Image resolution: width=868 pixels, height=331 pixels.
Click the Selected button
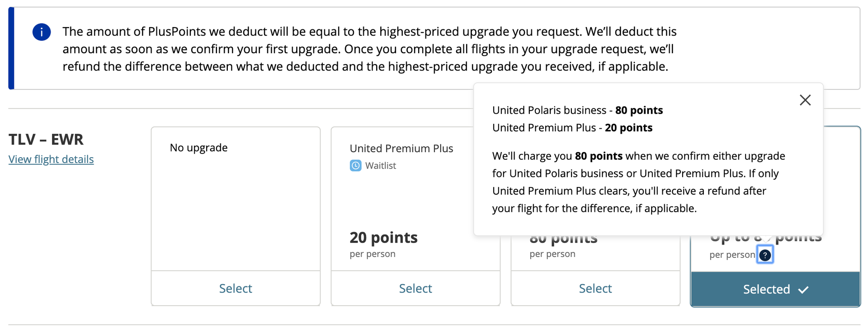click(775, 289)
